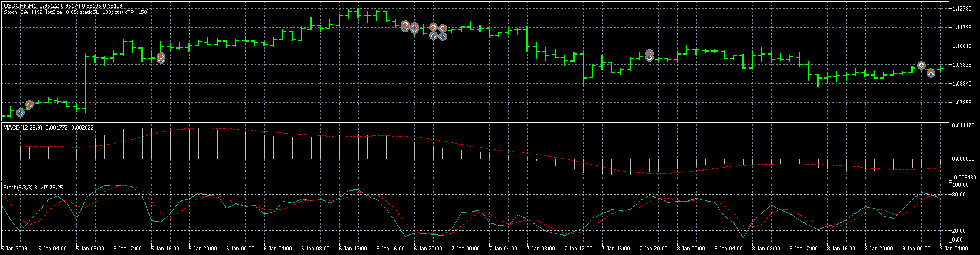Screen dimensions: 980x255
Task: Click the 5 Jan 04:00 time label
Action: pyautogui.click(x=53, y=249)
